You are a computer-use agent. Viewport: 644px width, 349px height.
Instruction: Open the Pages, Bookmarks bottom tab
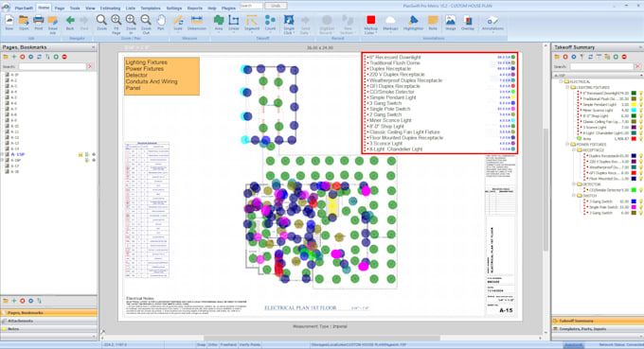tap(49, 313)
